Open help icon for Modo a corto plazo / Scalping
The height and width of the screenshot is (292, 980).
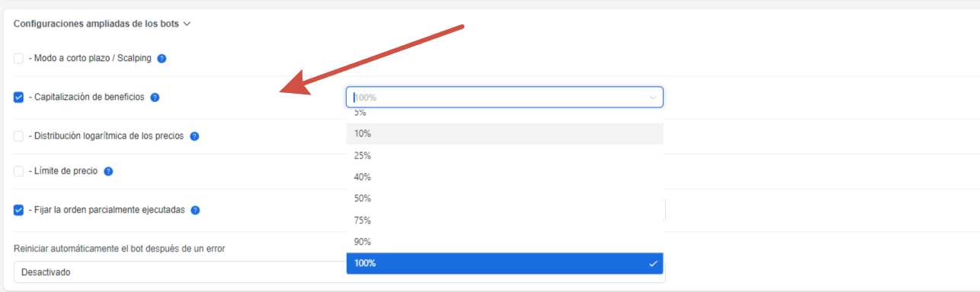click(162, 58)
